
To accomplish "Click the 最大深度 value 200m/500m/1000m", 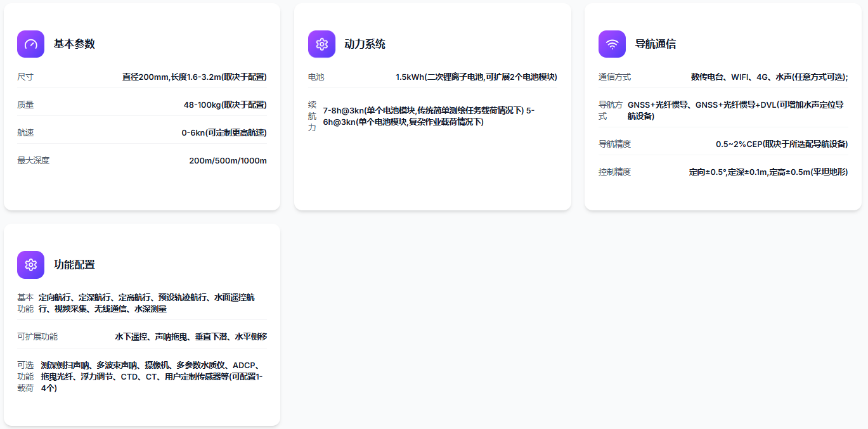I will pyautogui.click(x=228, y=161).
